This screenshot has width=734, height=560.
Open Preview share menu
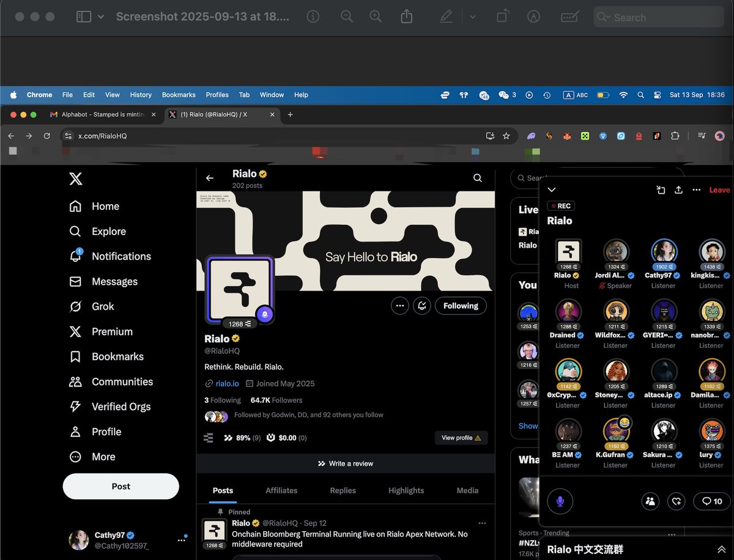pos(407,17)
